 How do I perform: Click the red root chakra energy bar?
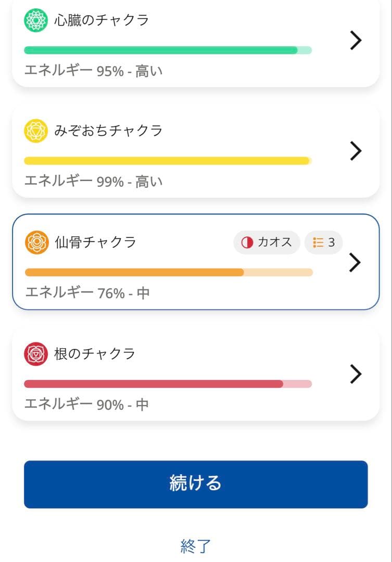click(168, 384)
